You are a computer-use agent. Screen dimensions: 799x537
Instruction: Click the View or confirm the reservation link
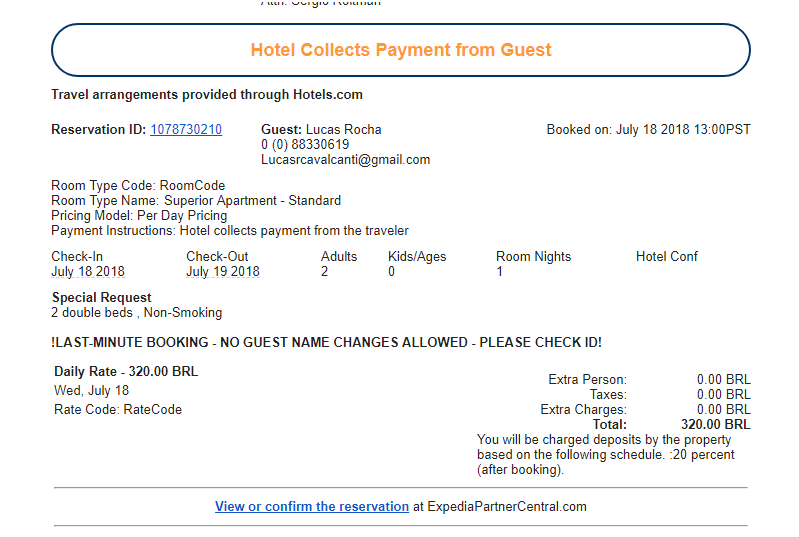coord(311,507)
